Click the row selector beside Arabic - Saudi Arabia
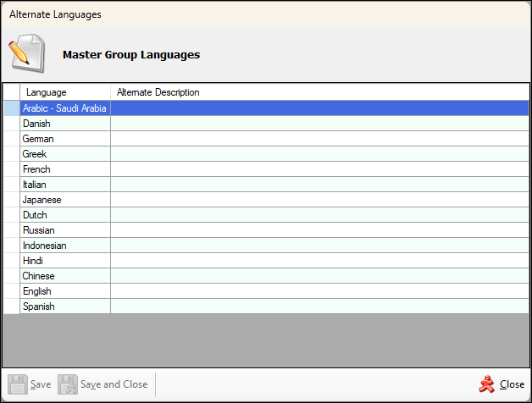532x403 pixels. coord(12,108)
